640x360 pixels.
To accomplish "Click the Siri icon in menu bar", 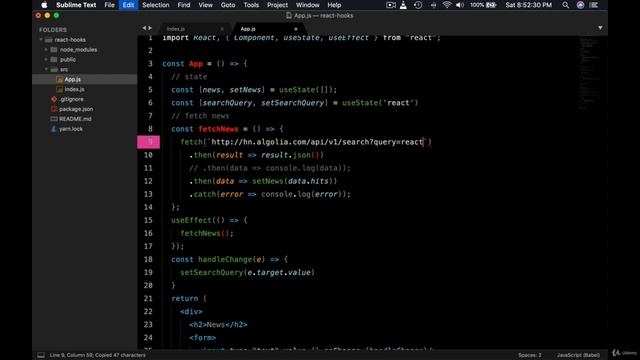I will [x=580, y=5].
